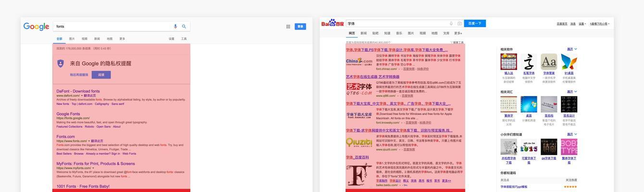Open the fonts.com result dropdown arrow
Image resolution: width=644 pixels, height=192 pixels.
tap(89, 141)
